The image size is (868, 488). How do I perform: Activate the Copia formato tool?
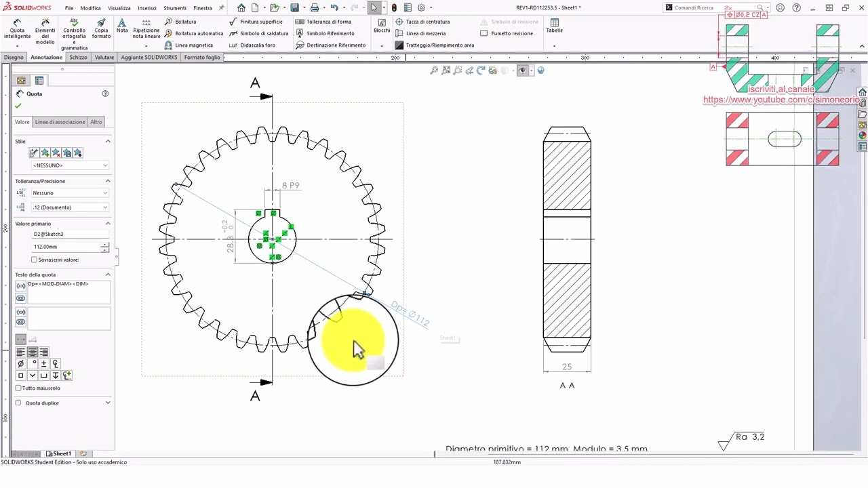tap(101, 28)
